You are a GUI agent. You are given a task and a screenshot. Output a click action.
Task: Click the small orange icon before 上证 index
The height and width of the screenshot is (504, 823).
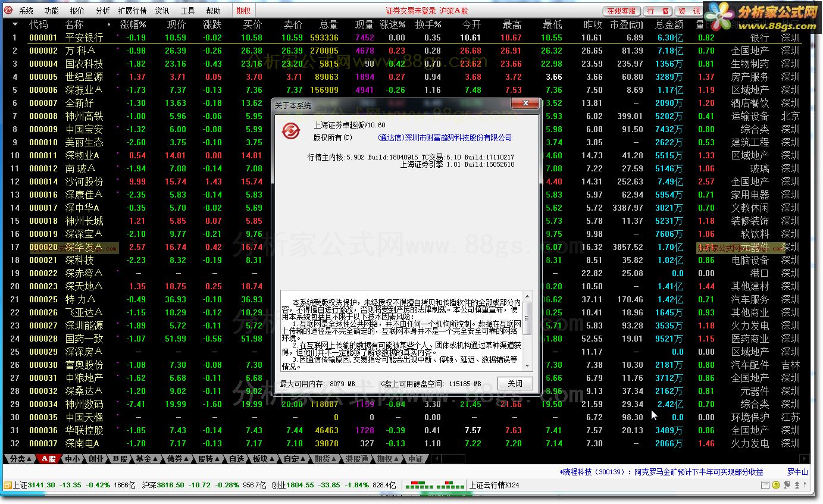8,484
